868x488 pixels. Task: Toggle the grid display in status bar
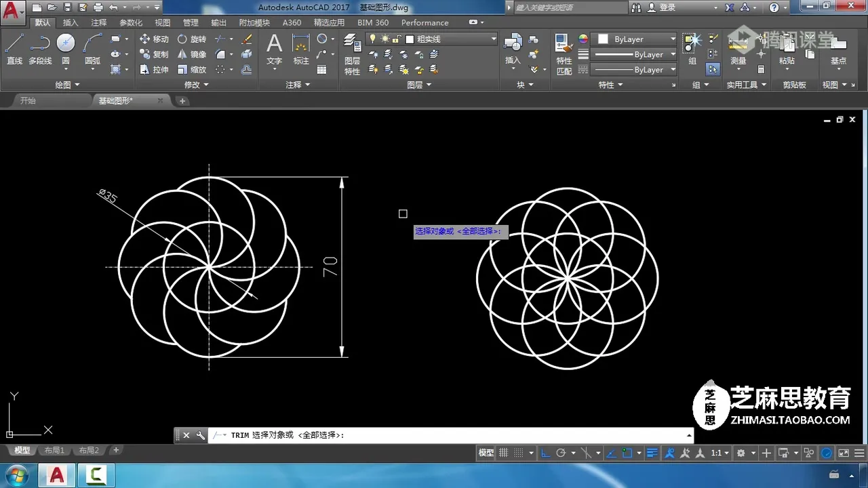[x=504, y=453]
